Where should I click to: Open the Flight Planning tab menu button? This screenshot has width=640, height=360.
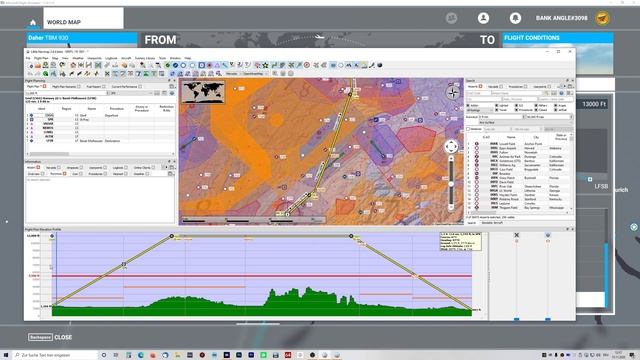(171, 87)
